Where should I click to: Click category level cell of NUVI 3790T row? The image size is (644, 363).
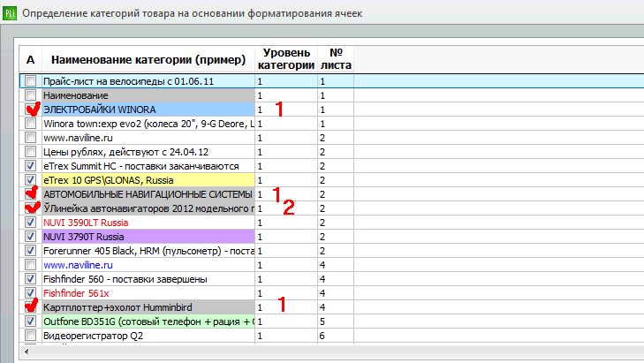286,237
